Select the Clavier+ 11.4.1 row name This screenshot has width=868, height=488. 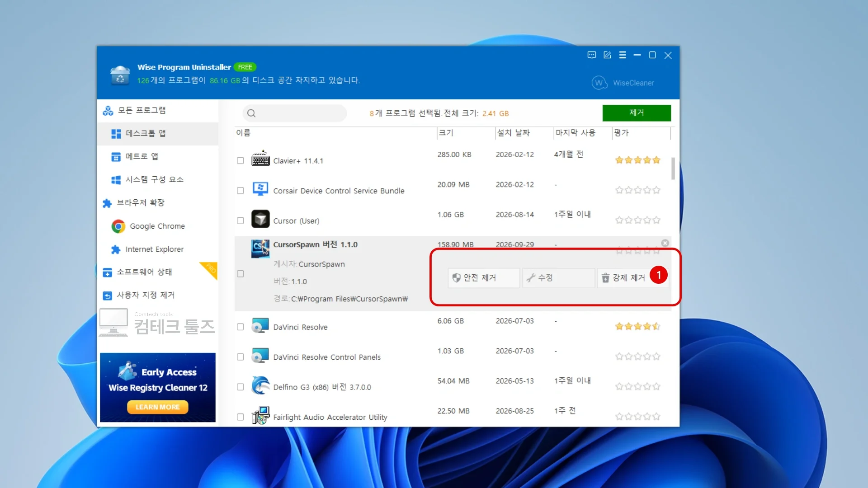[x=298, y=161]
